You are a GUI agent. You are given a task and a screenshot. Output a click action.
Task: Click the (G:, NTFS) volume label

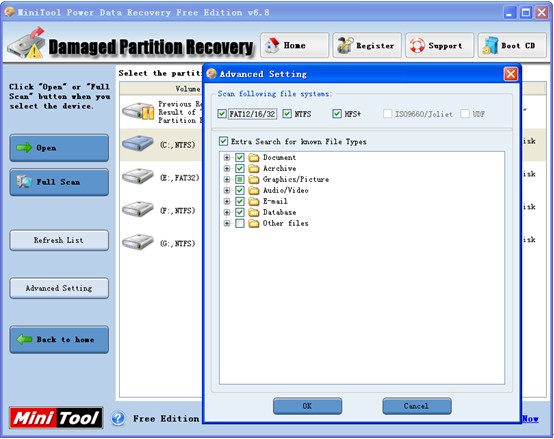coord(177,243)
